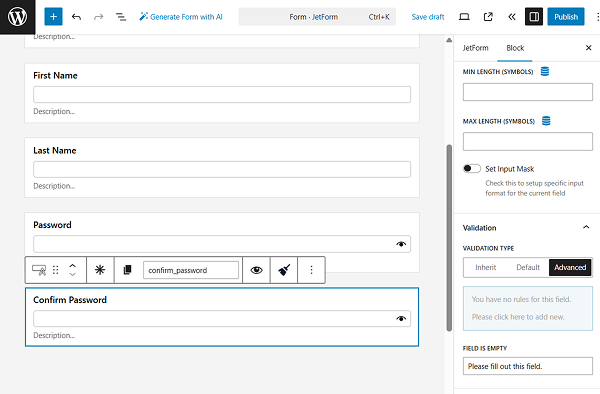The image size is (600, 394).
Task: Click Save draft
Action: [428, 17]
